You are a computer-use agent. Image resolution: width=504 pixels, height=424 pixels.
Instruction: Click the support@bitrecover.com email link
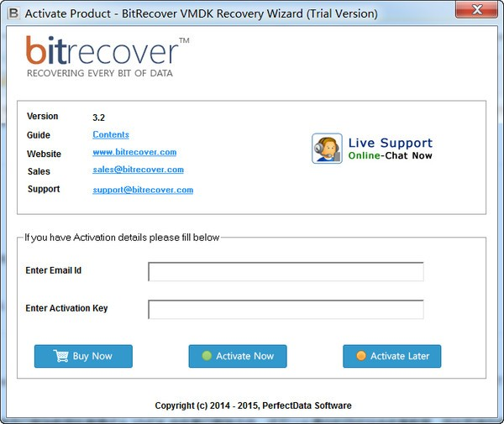coord(143,190)
